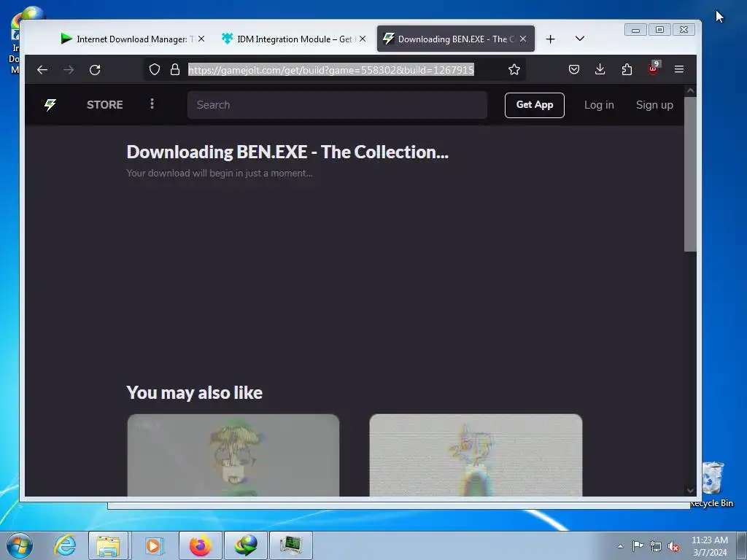Open the first recommended game thumbnail

(x=233, y=455)
